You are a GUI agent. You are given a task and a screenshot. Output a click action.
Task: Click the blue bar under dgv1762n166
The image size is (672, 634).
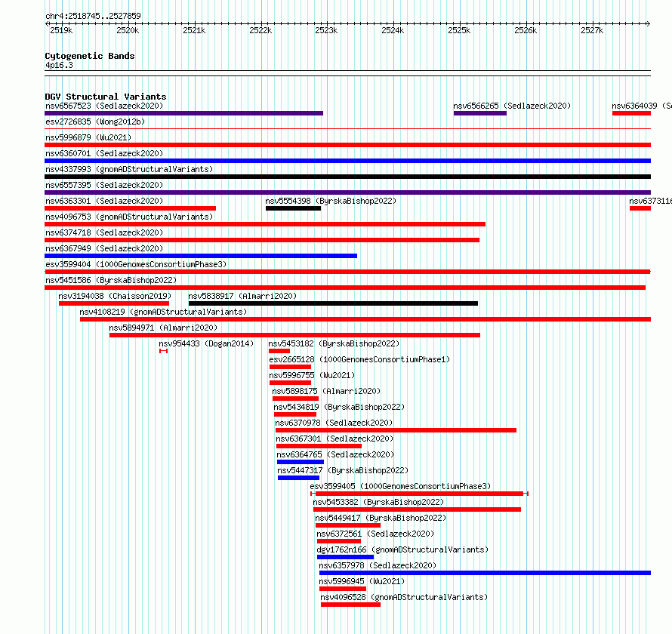[345, 557]
